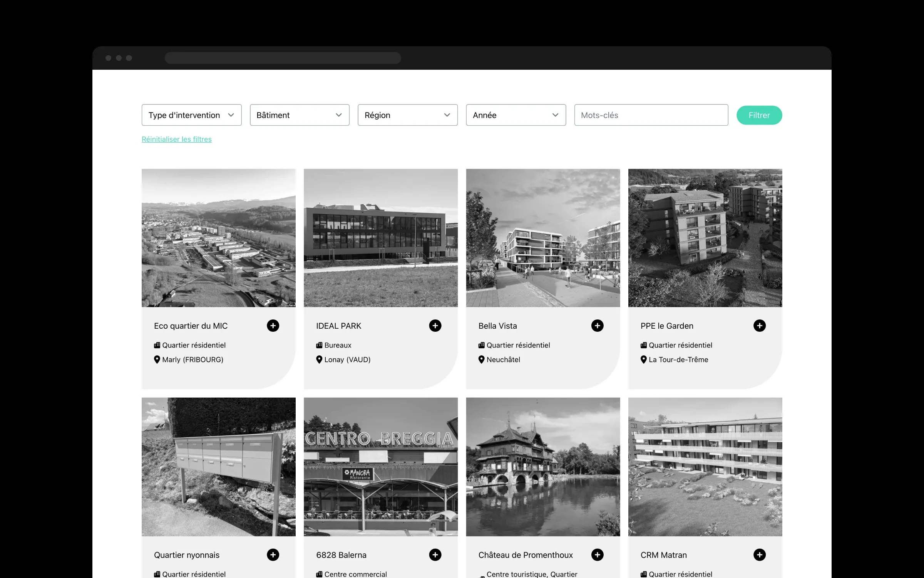
Task: Open the Château de Promenthoux lake photo
Action: coord(543,467)
